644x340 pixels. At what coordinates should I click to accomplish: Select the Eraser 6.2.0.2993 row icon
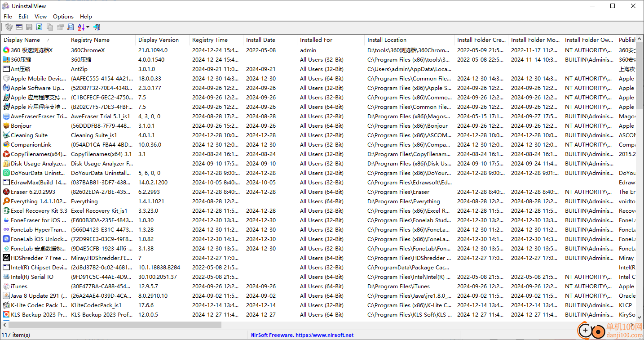pyautogui.click(x=6, y=192)
